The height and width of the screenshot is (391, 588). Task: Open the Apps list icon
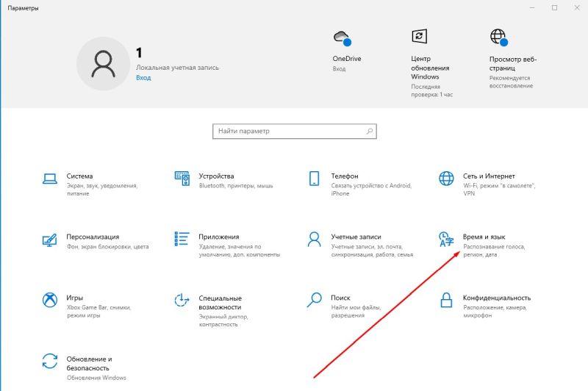[x=182, y=240]
